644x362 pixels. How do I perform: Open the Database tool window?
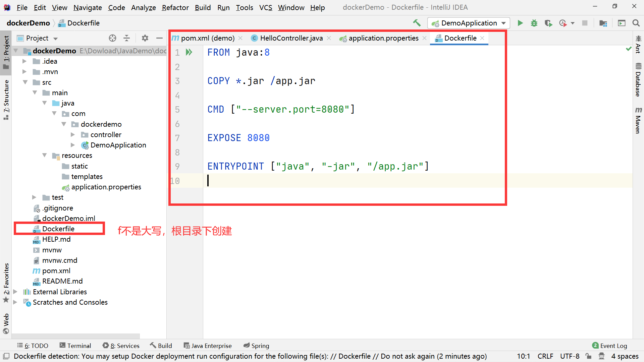coord(638,80)
